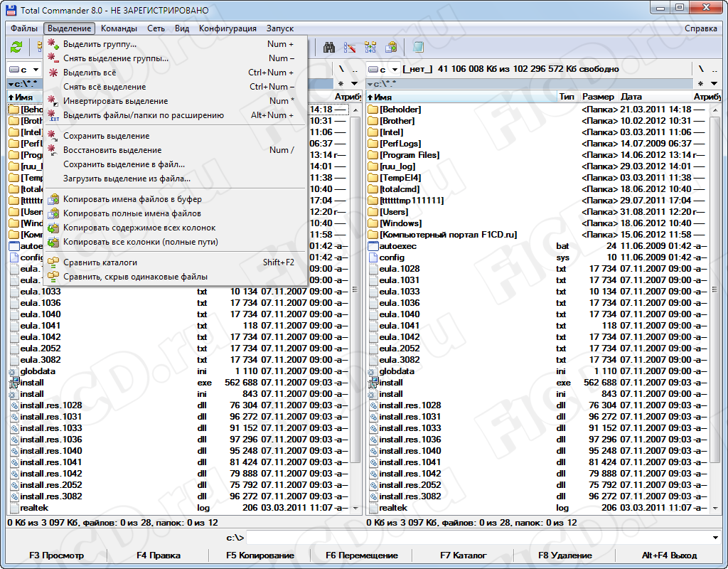This screenshot has width=728, height=569.
Task: Choose 'Копировать имена файлов в буфер'
Action: [x=176, y=199]
